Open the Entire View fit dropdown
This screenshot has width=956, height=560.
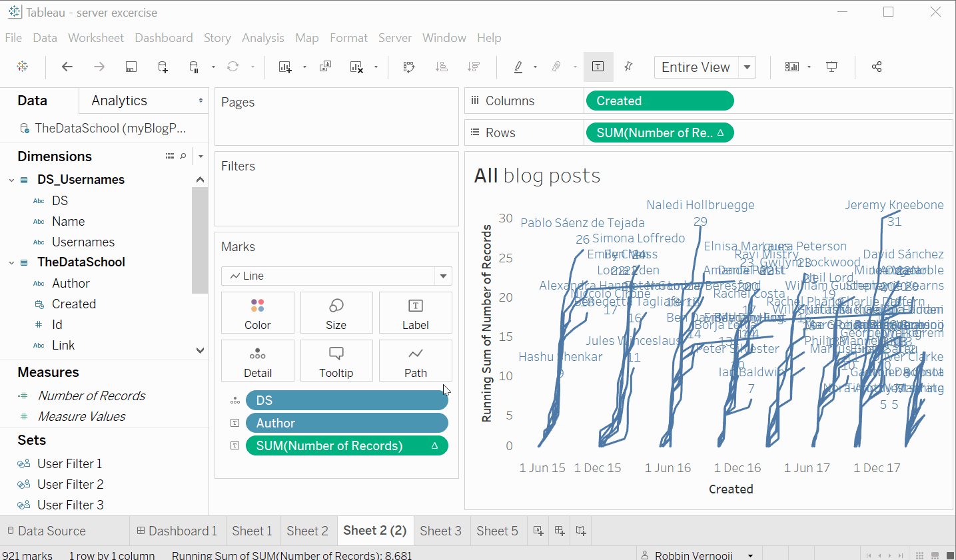pyautogui.click(x=747, y=67)
